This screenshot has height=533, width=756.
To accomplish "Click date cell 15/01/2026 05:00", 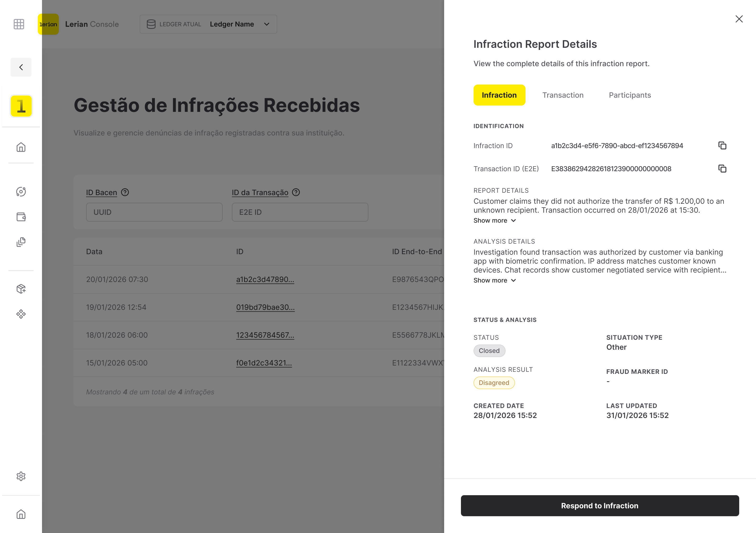I will (x=117, y=363).
